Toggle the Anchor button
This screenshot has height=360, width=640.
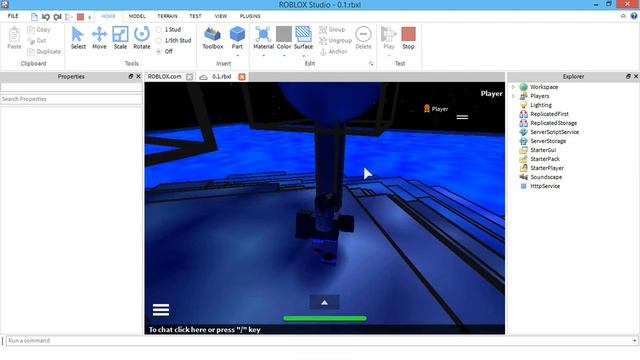333,51
